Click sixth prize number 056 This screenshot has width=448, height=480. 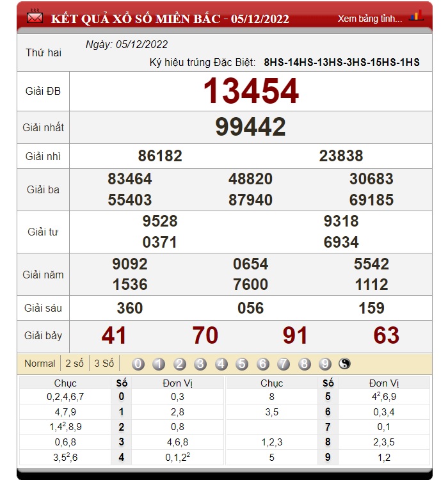click(250, 308)
